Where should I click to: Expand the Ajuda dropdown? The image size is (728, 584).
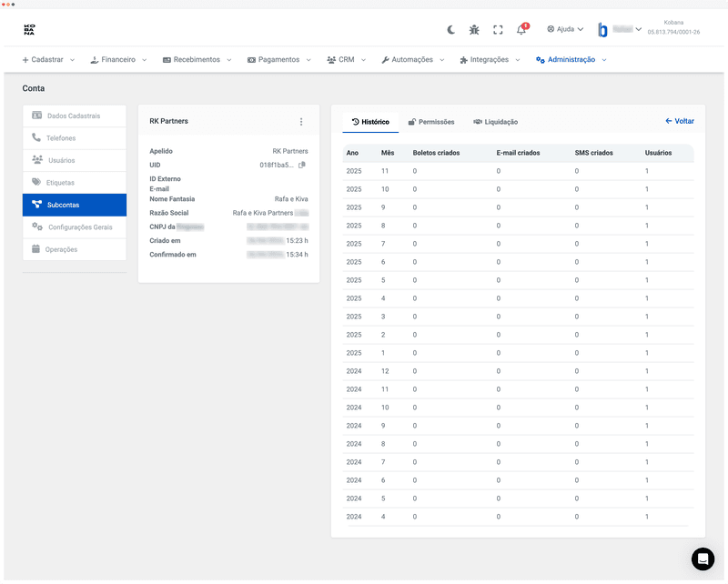pyautogui.click(x=564, y=28)
